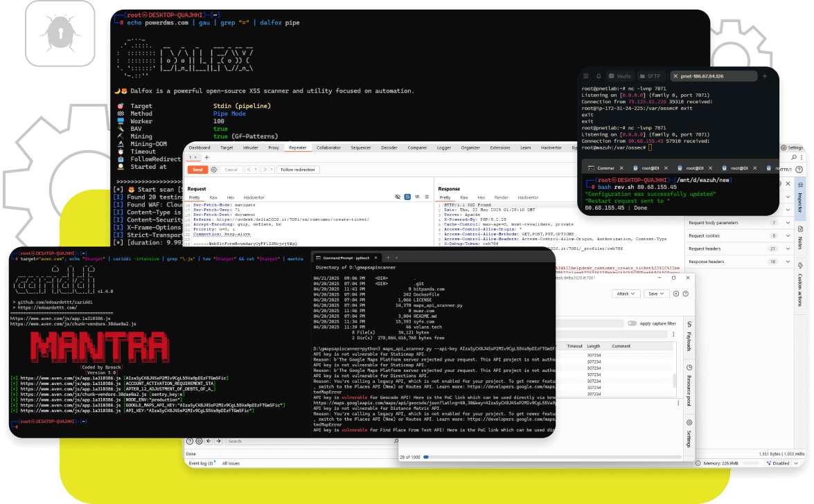Open the Attack dropdown
Viewport: 814px width, 504px height.
point(626,294)
